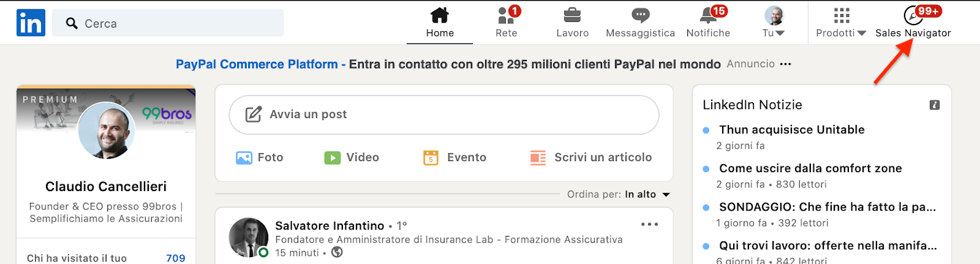The height and width of the screenshot is (264, 980).
Task: Go to the Home tab
Action: tap(440, 23)
